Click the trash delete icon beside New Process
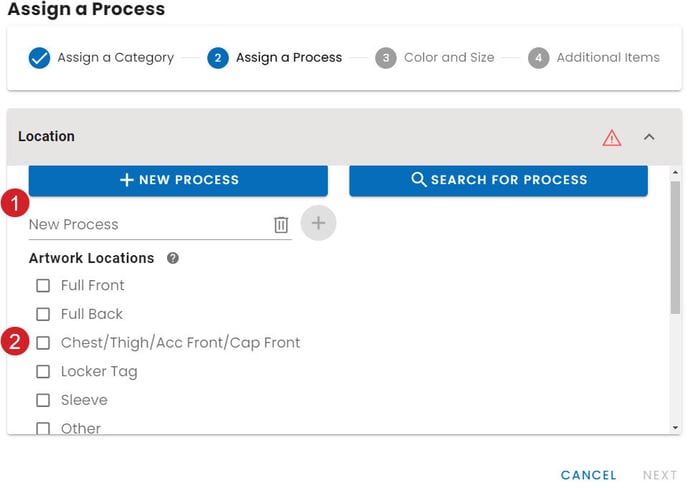Viewport: 688px width, 488px height. coord(281,225)
